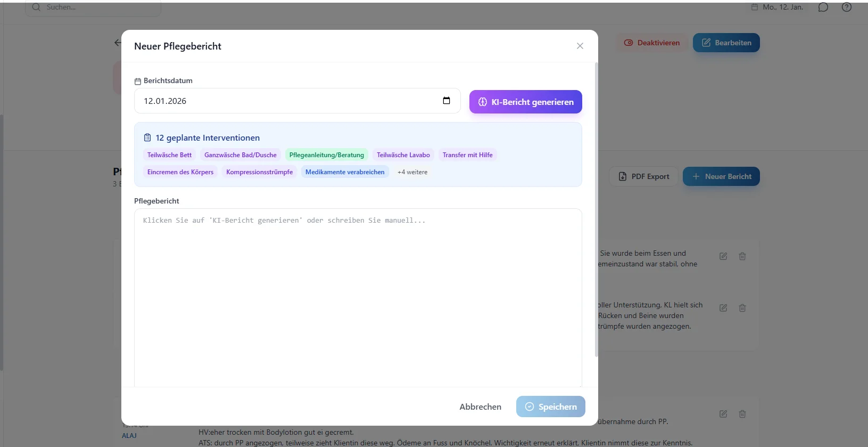Select the Ganzwäsche Bad/Dusche tag
The width and height of the screenshot is (868, 447).
(241, 155)
